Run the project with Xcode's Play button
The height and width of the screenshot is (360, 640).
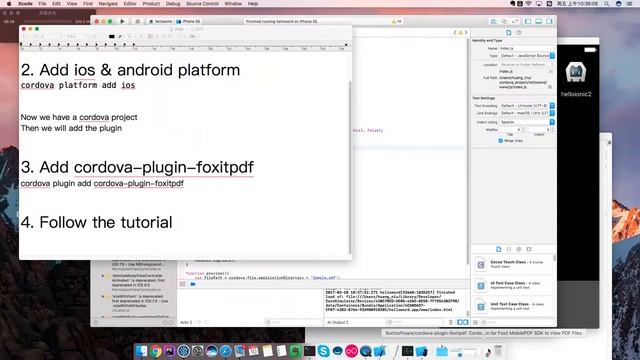coord(122,21)
